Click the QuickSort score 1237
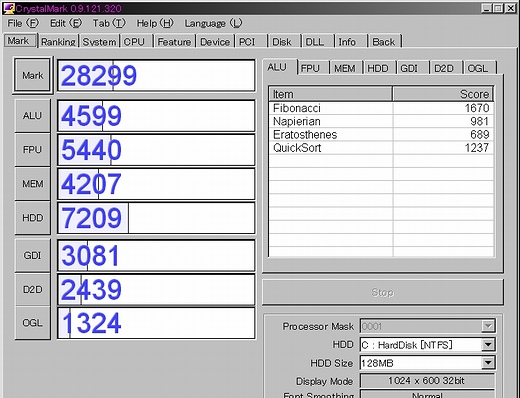 click(x=477, y=148)
